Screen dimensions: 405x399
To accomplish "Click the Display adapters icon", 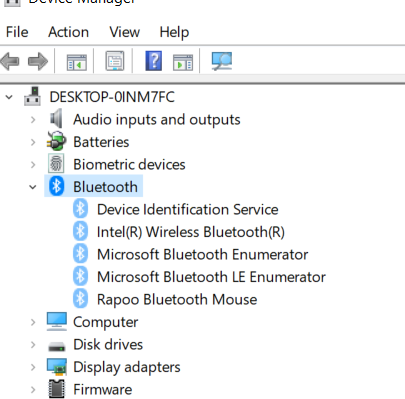I will pyautogui.click(x=57, y=367).
